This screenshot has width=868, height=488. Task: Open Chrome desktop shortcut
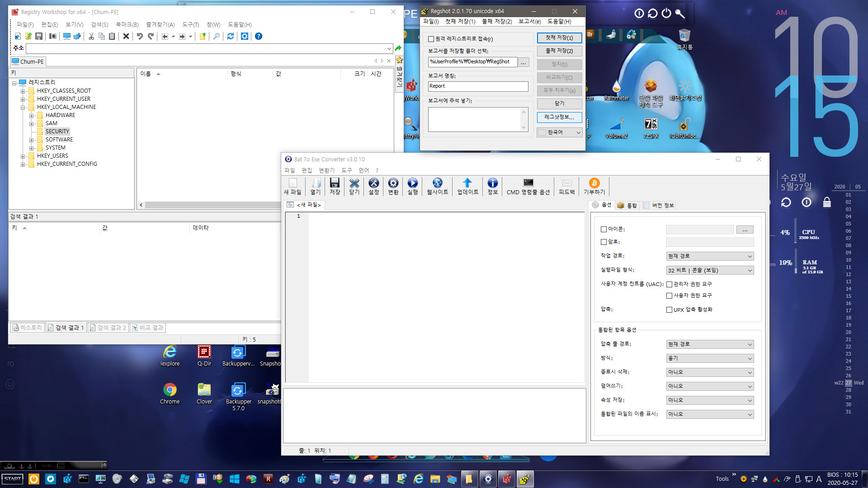tap(170, 393)
